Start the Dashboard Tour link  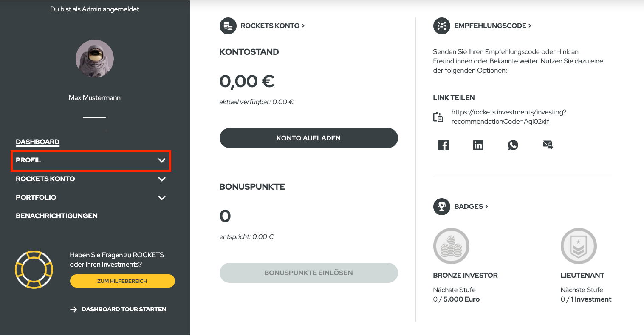(x=124, y=310)
